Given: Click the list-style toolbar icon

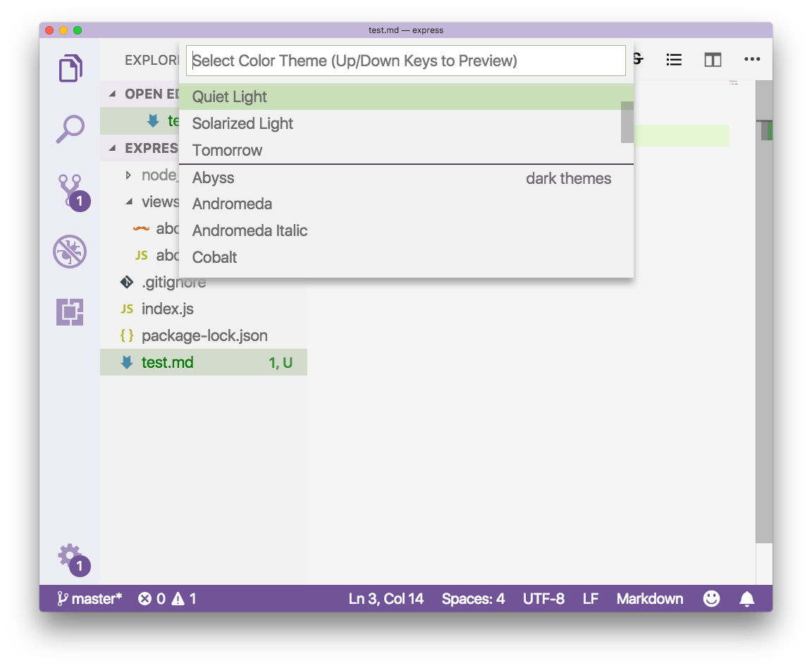Looking at the screenshot, I should click(674, 60).
